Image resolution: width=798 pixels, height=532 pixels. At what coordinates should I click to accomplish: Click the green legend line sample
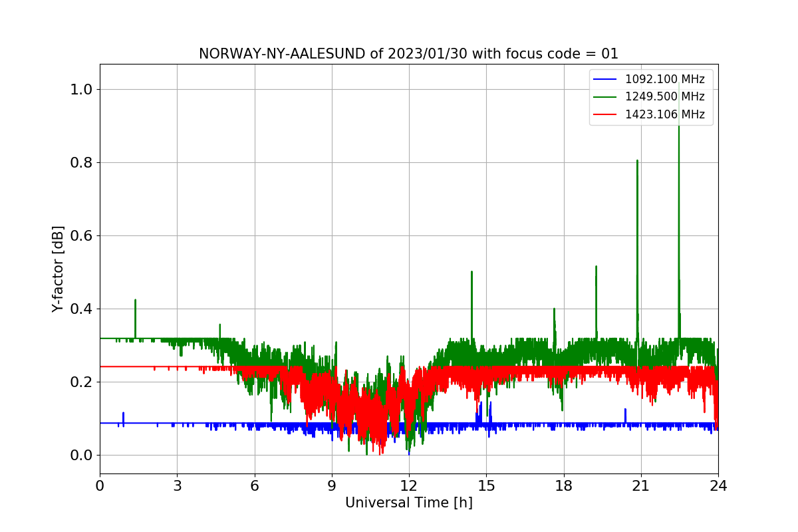606,97
